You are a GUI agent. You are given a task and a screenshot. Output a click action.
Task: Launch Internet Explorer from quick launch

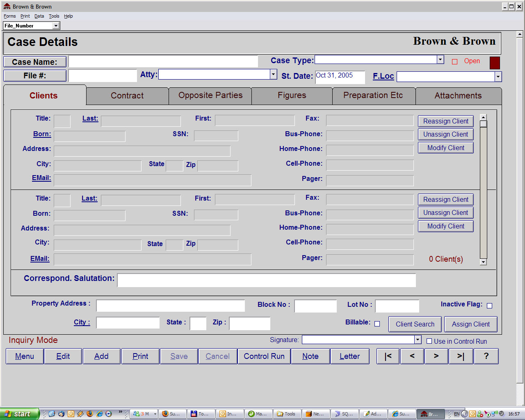pos(99,414)
